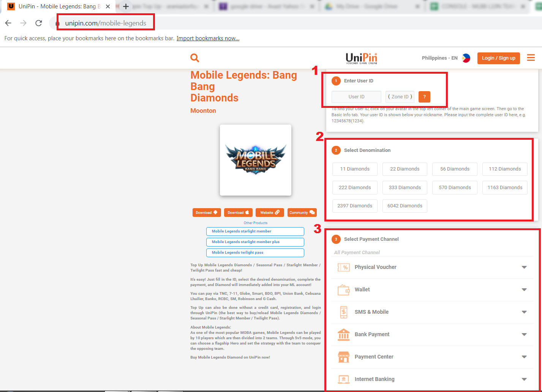Viewport: 542px width, 392px height.
Task: Select the UniPin Mobile Legends tab
Action: pos(59,6)
